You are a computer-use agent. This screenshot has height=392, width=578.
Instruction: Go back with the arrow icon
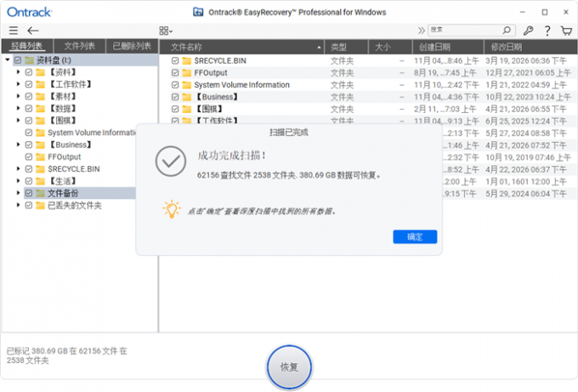33,31
